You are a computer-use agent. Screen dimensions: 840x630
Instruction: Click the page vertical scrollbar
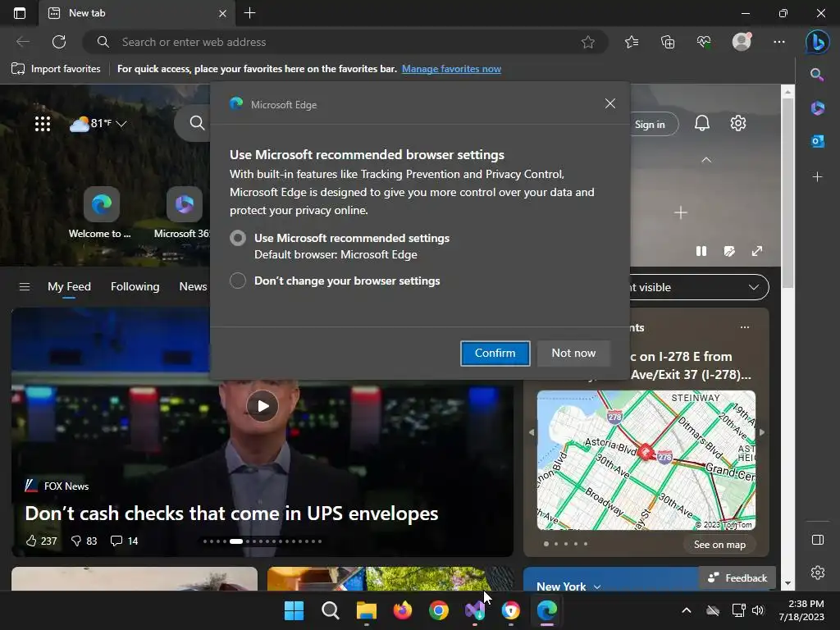[x=787, y=193]
